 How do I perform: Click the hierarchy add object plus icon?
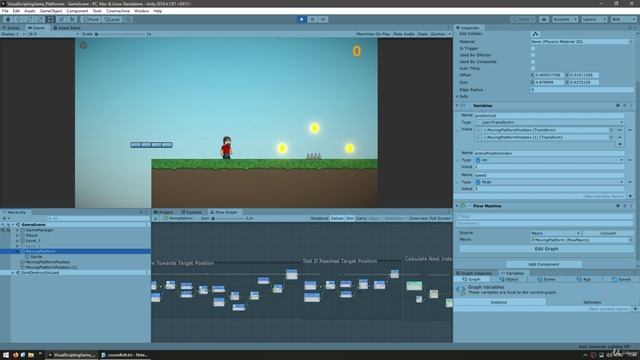click(x=4, y=218)
